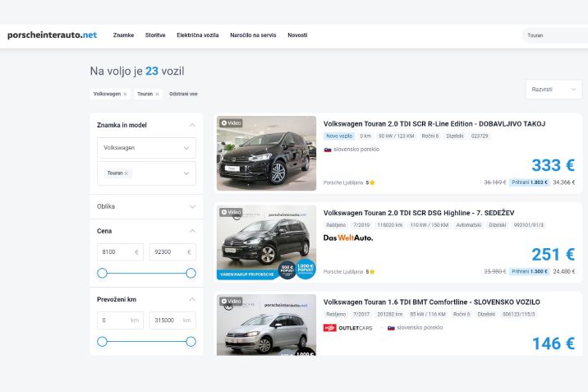Click the minimum price field 8100
The width and height of the screenshot is (588, 392).
[x=120, y=252]
